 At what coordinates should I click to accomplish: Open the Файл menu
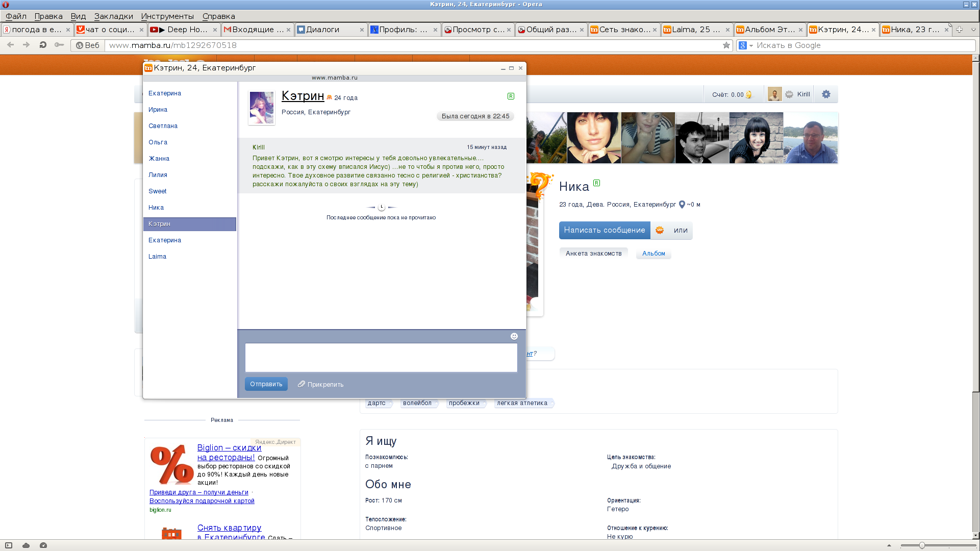click(x=16, y=16)
